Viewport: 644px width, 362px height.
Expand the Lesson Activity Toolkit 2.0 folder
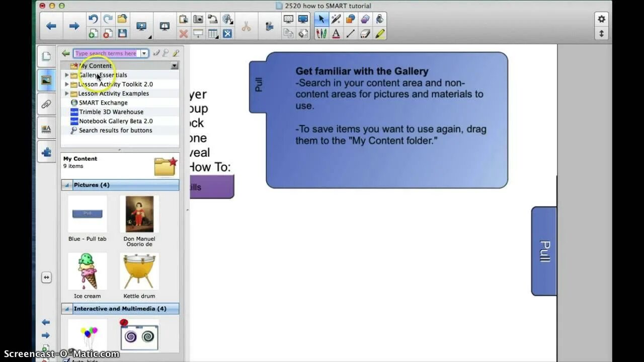66,84
